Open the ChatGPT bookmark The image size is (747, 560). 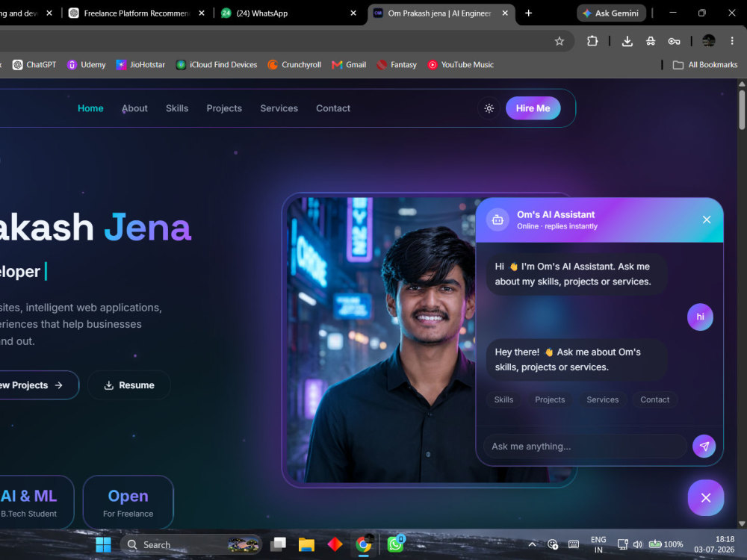coord(34,65)
